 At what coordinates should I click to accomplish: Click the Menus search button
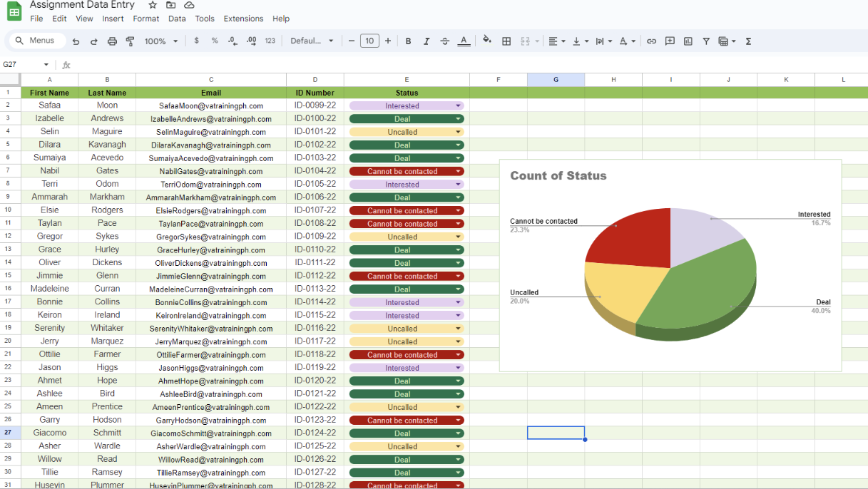click(x=36, y=41)
